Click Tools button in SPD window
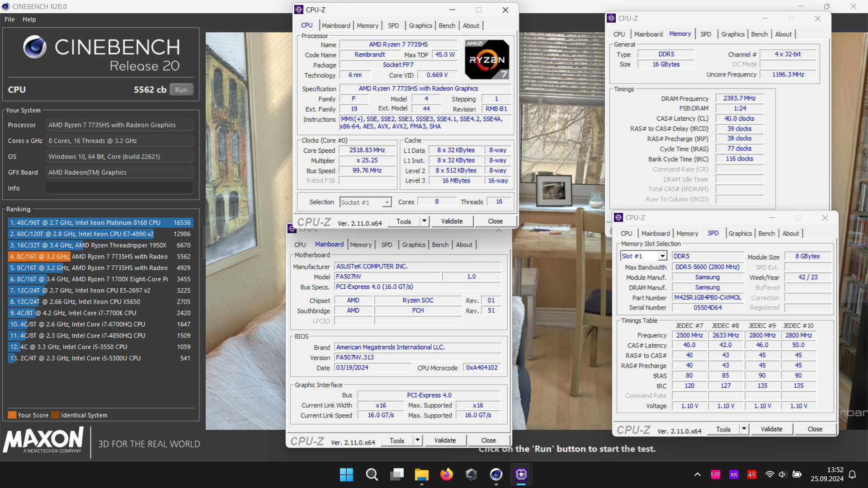Image resolution: width=868 pixels, height=488 pixels. pos(723,429)
